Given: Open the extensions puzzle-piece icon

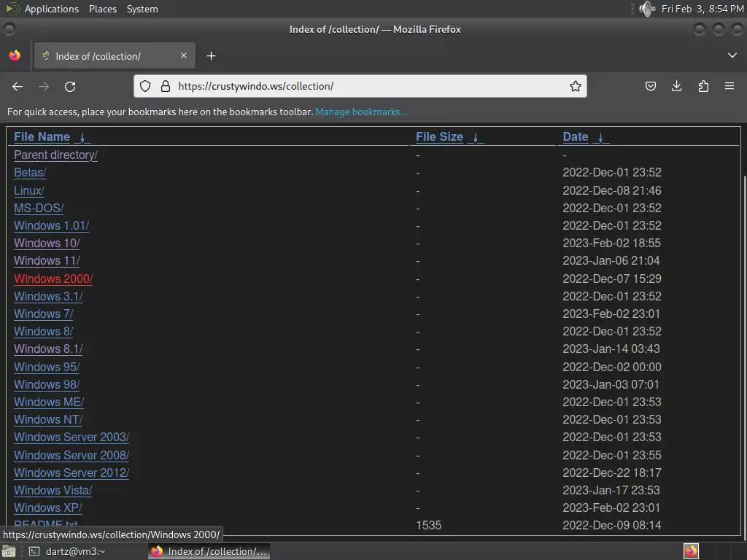Looking at the screenshot, I should [703, 86].
